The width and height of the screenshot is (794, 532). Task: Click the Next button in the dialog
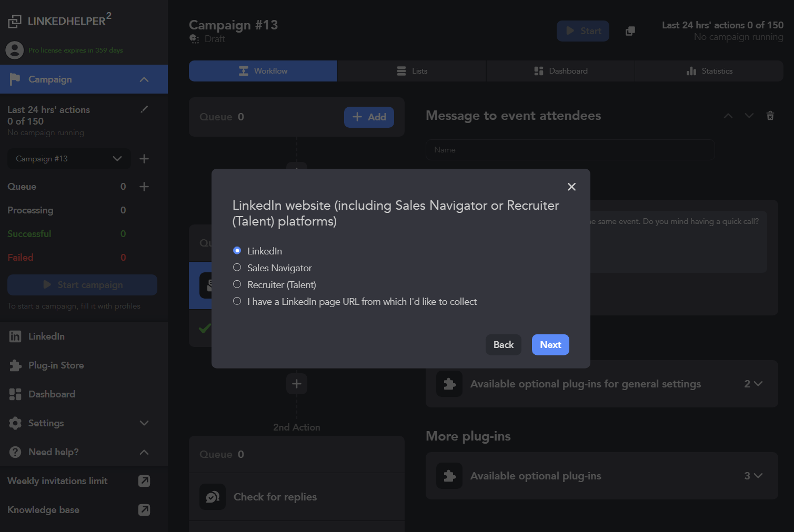pyautogui.click(x=550, y=345)
